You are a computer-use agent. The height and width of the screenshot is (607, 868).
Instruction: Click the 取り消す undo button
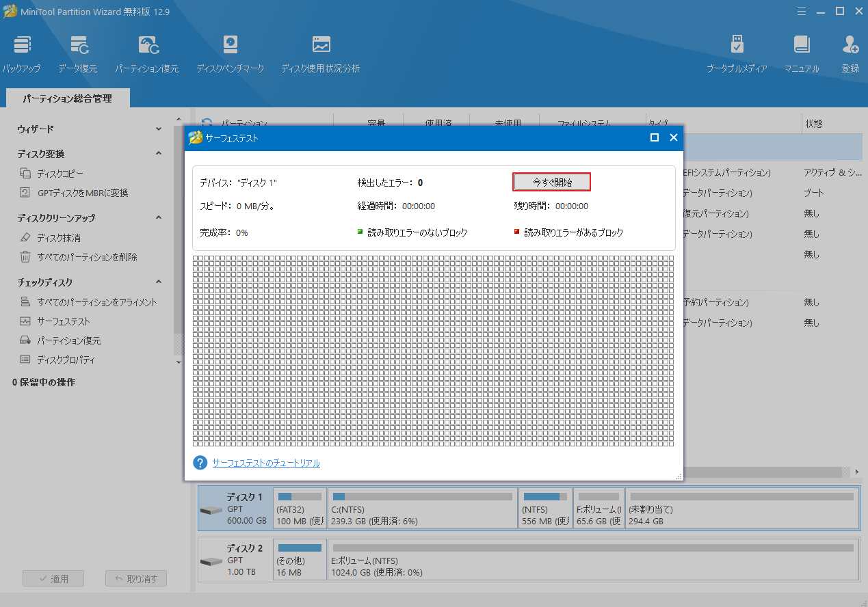click(x=136, y=578)
